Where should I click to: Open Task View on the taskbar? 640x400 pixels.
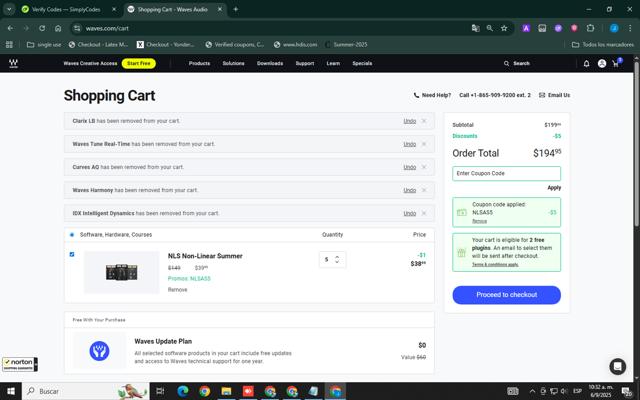click(160, 391)
